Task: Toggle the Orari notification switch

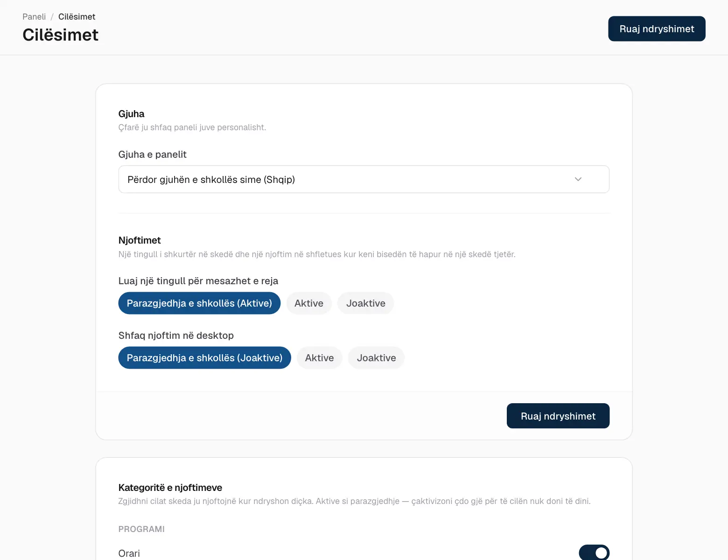Action: pyautogui.click(x=594, y=553)
